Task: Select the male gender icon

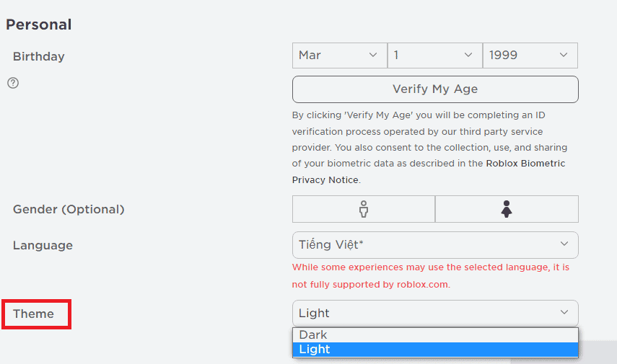Action: [x=364, y=209]
